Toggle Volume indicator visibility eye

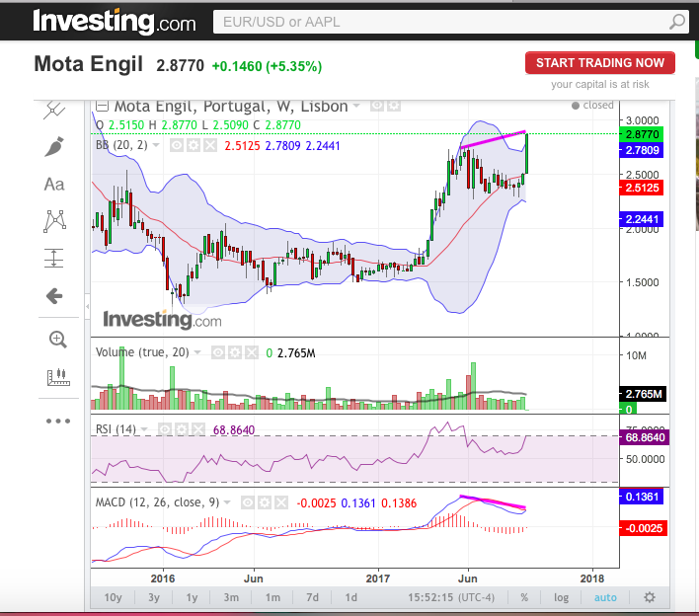217,353
